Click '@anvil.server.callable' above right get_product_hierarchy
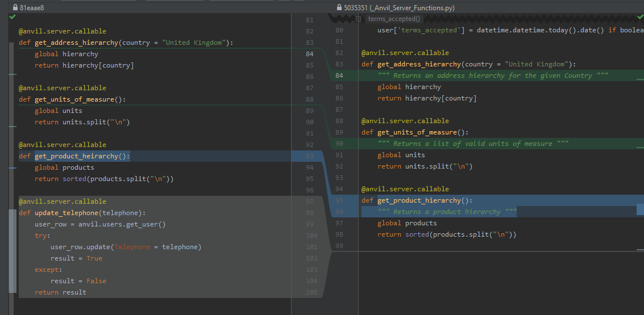644x315 pixels. 405,189
